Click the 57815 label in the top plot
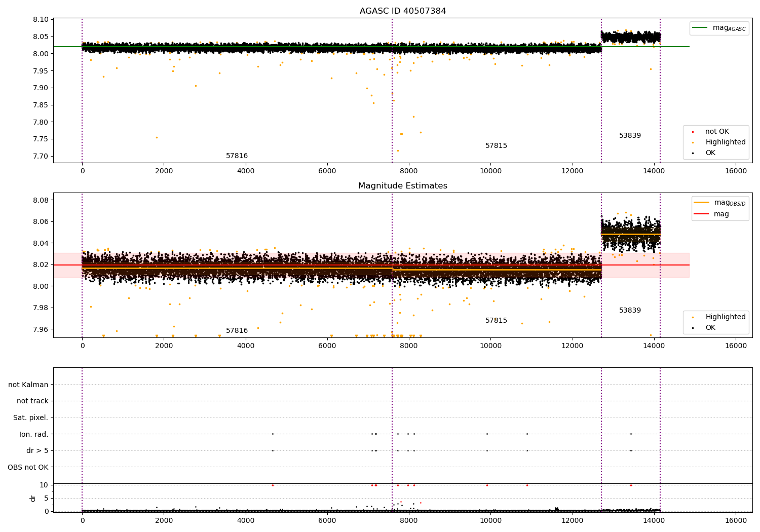 (x=496, y=146)
